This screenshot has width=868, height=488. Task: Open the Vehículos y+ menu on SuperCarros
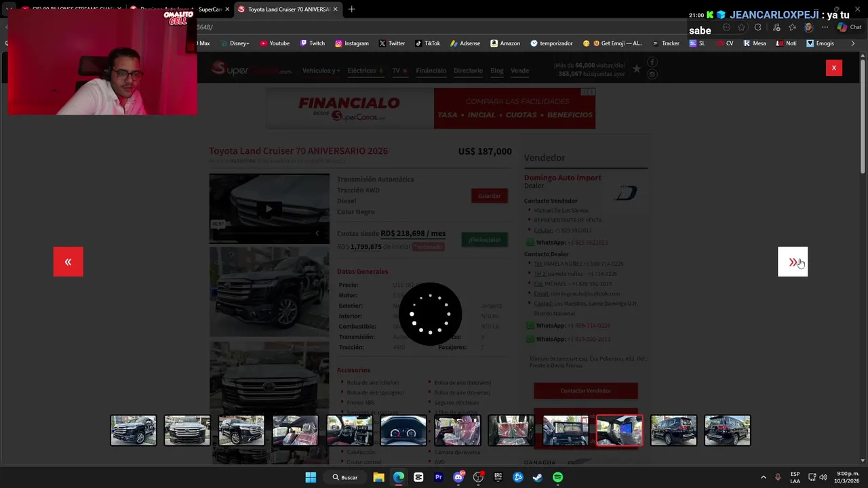pos(321,70)
